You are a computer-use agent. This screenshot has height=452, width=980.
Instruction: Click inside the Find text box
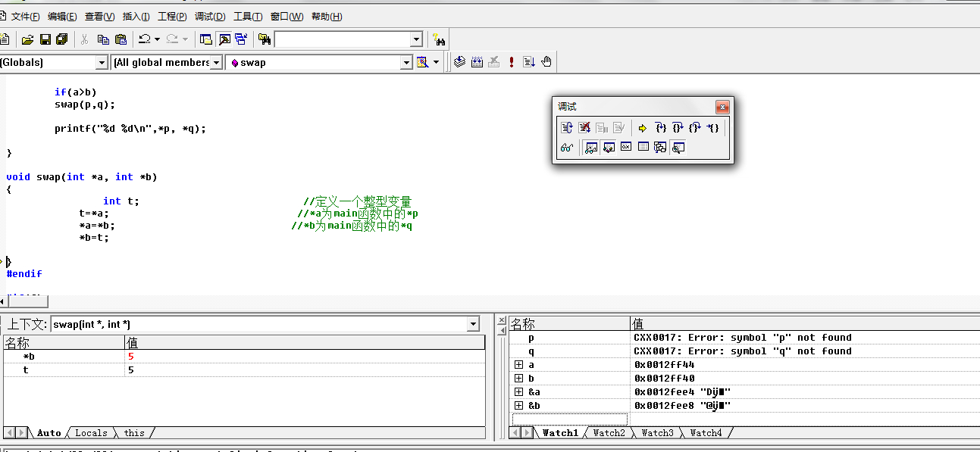click(x=342, y=39)
